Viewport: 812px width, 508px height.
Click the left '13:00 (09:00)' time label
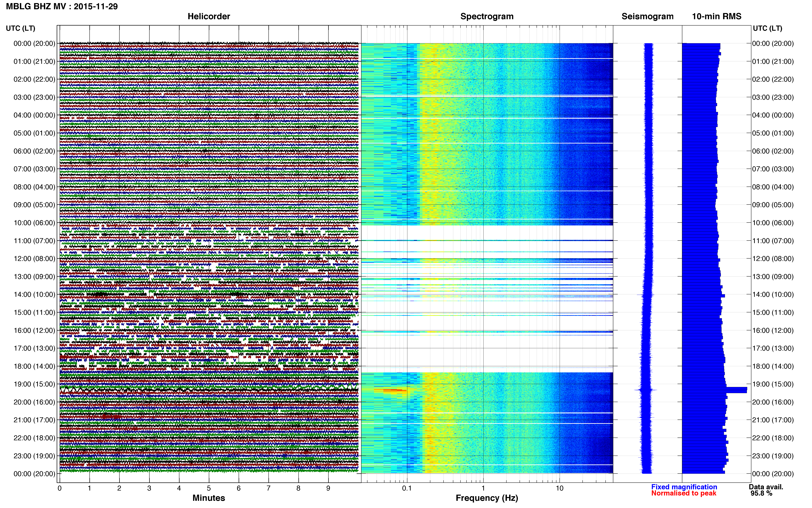[34, 277]
